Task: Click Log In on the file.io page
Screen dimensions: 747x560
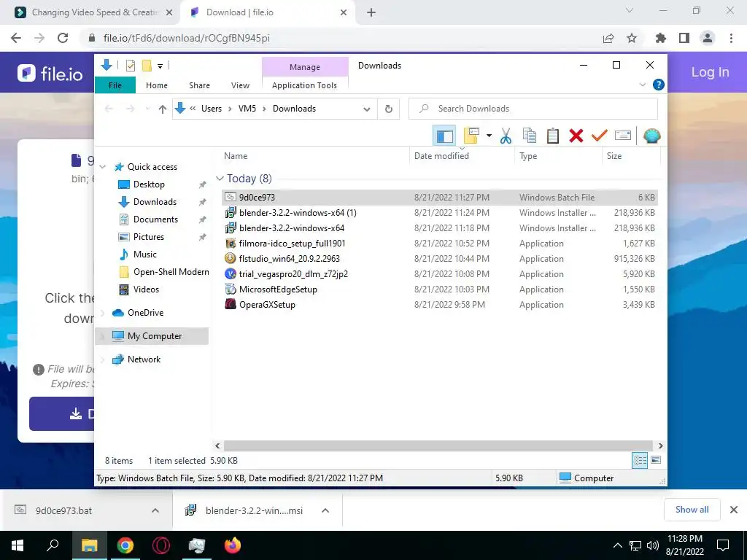Action: [710, 72]
